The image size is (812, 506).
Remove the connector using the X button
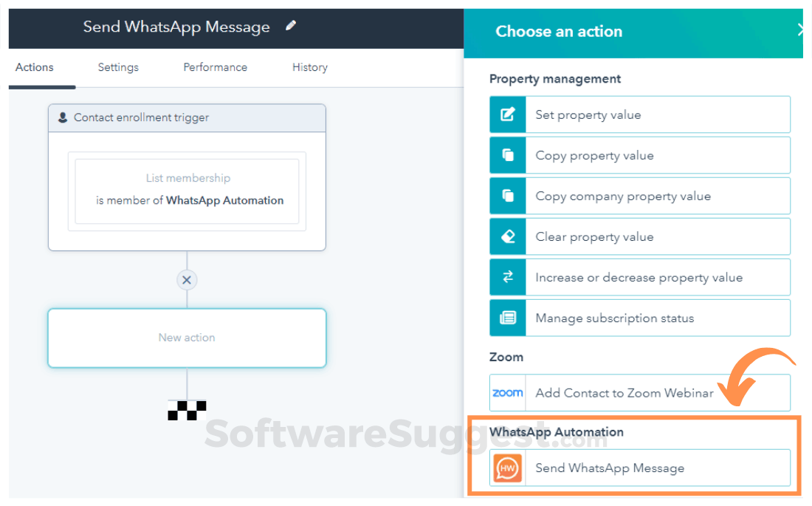coord(187,280)
